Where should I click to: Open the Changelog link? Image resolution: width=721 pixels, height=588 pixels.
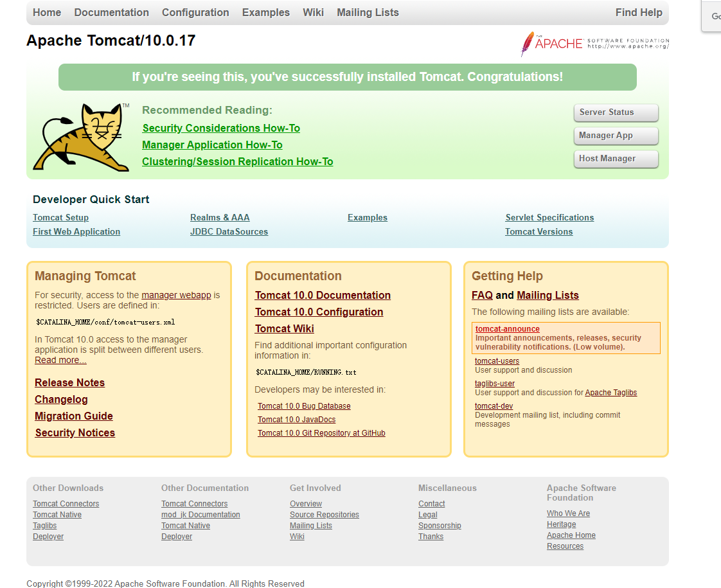pos(61,400)
